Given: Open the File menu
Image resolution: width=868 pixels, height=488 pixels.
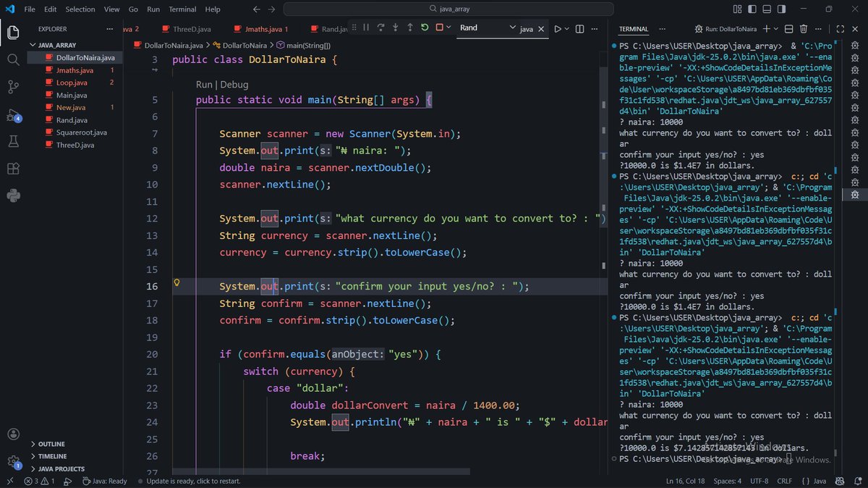Looking at the screenshot, I should [x=30, y=9].
